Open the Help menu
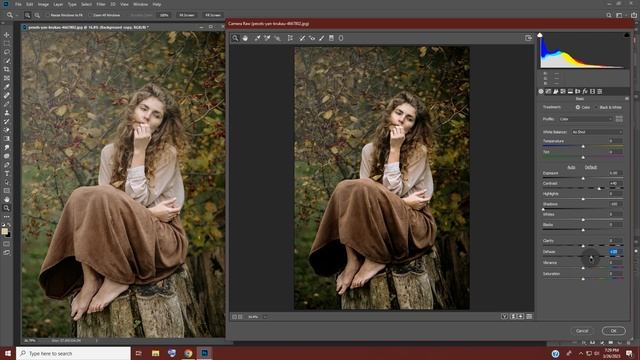This screenshot has height=360, width=640. coord(157,4)
